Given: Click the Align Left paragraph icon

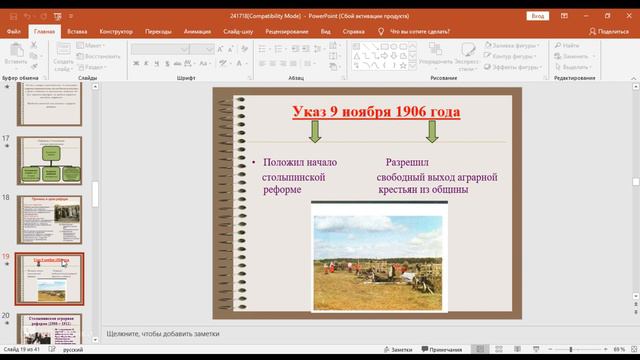Looking at the screenshot, I should [x=262, y=64].
